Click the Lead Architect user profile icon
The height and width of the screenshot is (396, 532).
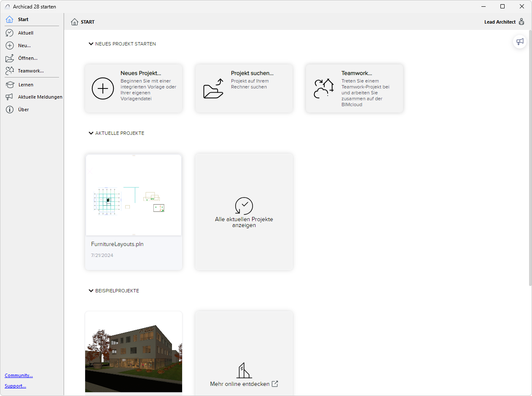click(x=521, y=22)
